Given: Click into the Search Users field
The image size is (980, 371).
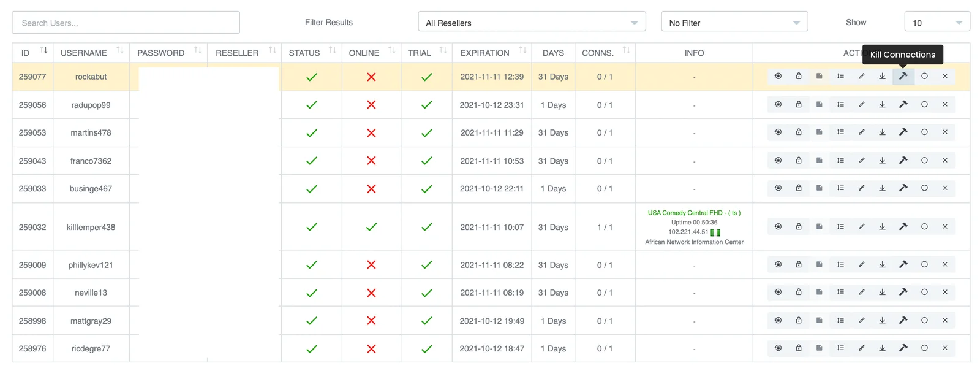Looking at the screenshot, I should (x=126, y=23).
